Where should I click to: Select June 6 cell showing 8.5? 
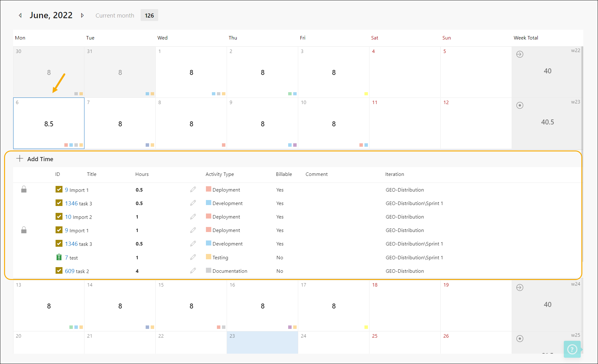(49, 123)
